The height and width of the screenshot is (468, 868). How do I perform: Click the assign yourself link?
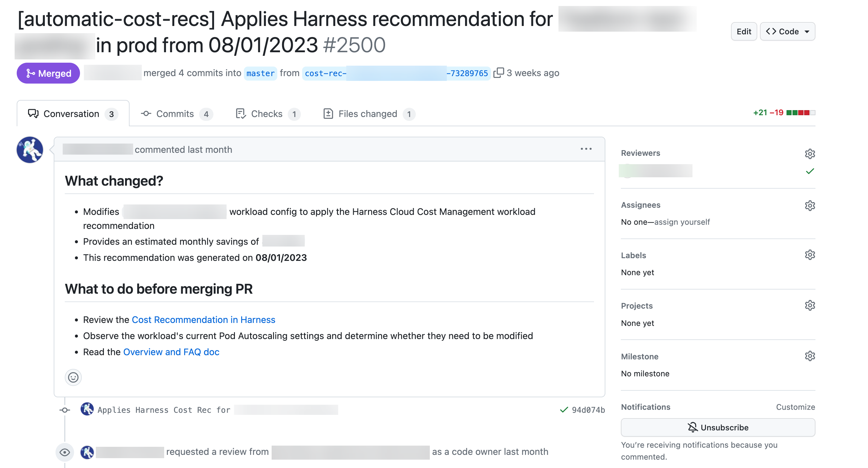coord(682,222)
